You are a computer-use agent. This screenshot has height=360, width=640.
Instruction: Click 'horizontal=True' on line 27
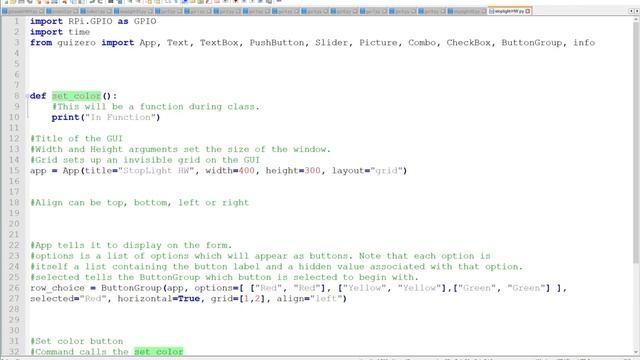tap(158, 298)
